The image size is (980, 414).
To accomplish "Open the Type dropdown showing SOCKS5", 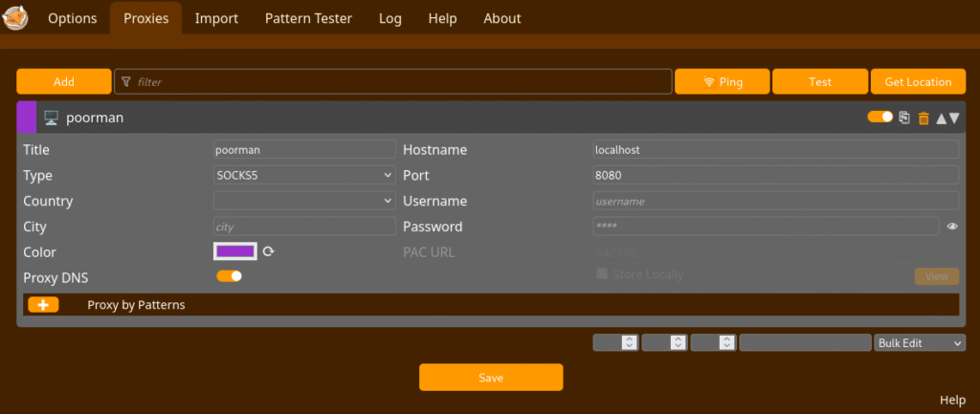I will point(304,175).
